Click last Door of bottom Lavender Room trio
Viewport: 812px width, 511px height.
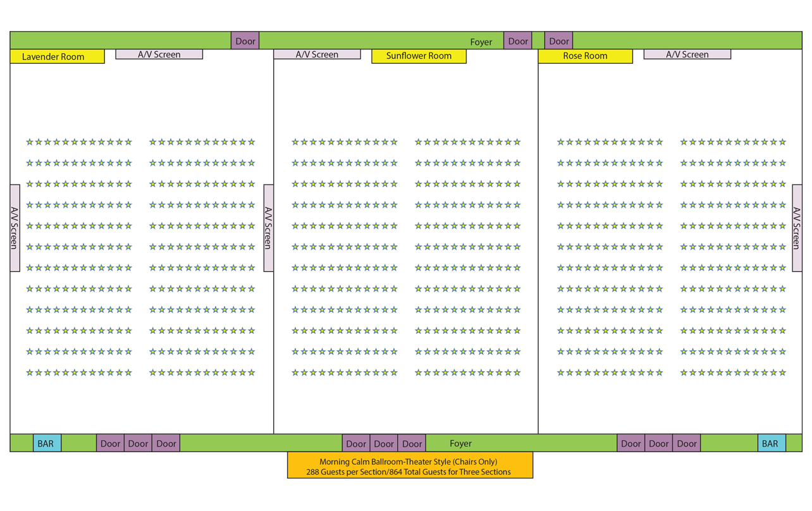pyautogui.click(x=166, y=443)
